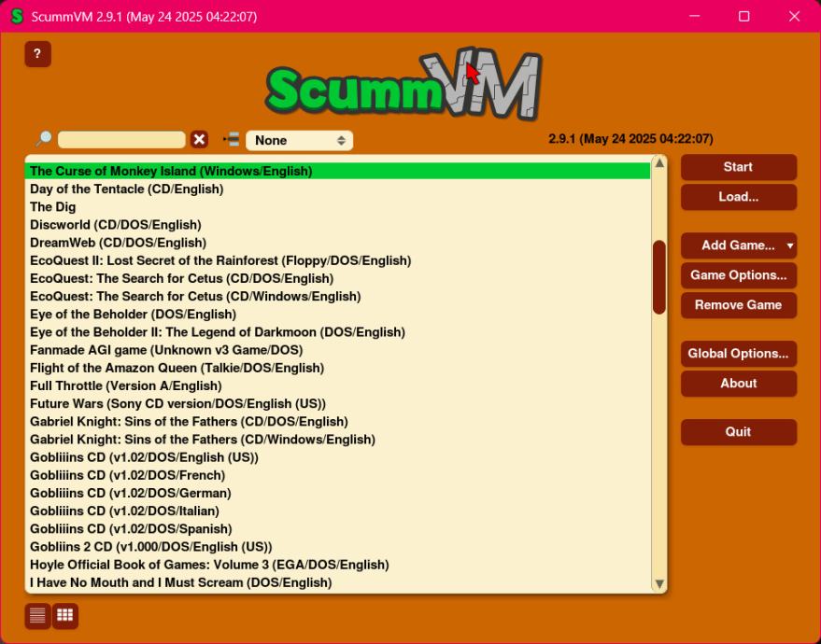Minimize the ScummVM window
The width and height of the screenshot is (821, 644).
click(x=694, y=16)
